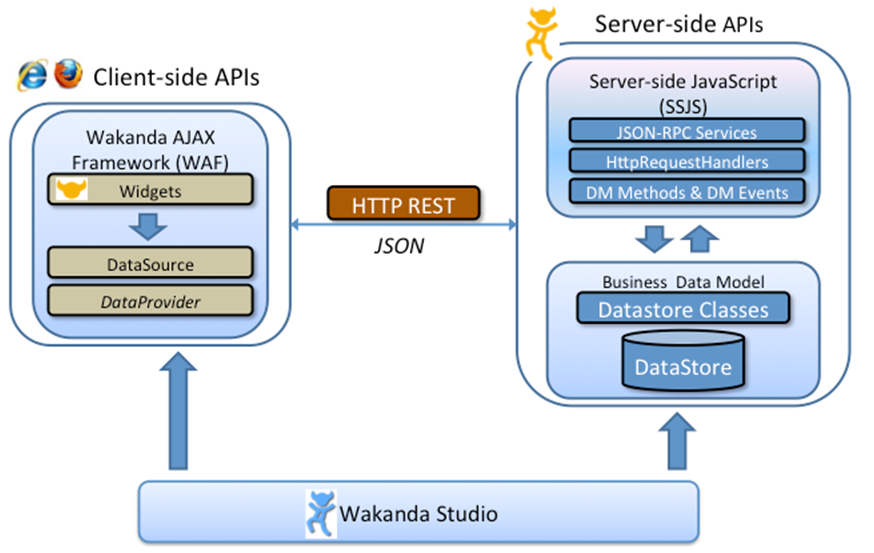The height and width of the screenshot is (553, 874).
Task: Select the Widgets box
Action: pyautogui.click(x=150, y=190)
